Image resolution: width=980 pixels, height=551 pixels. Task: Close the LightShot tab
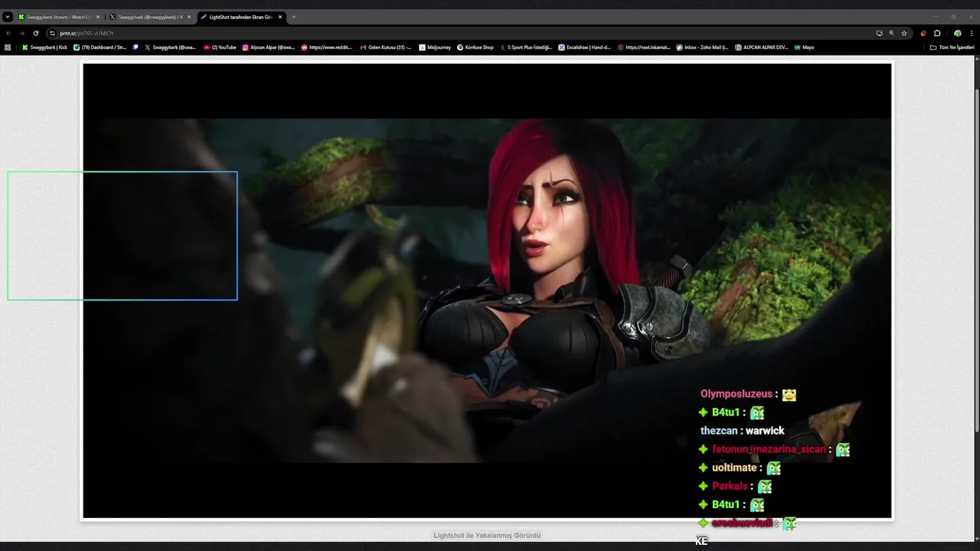pos(280,17)
